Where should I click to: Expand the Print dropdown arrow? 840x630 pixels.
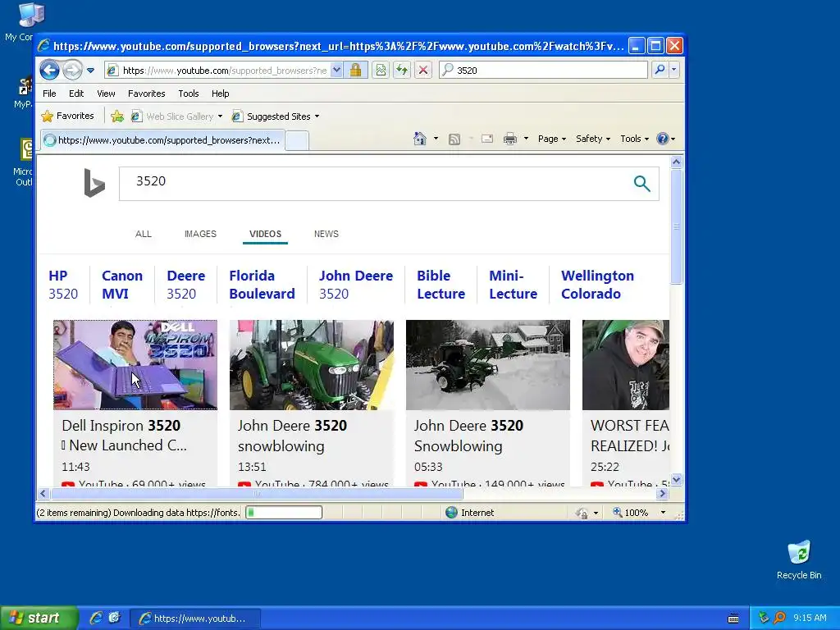(x=526, y=139)
